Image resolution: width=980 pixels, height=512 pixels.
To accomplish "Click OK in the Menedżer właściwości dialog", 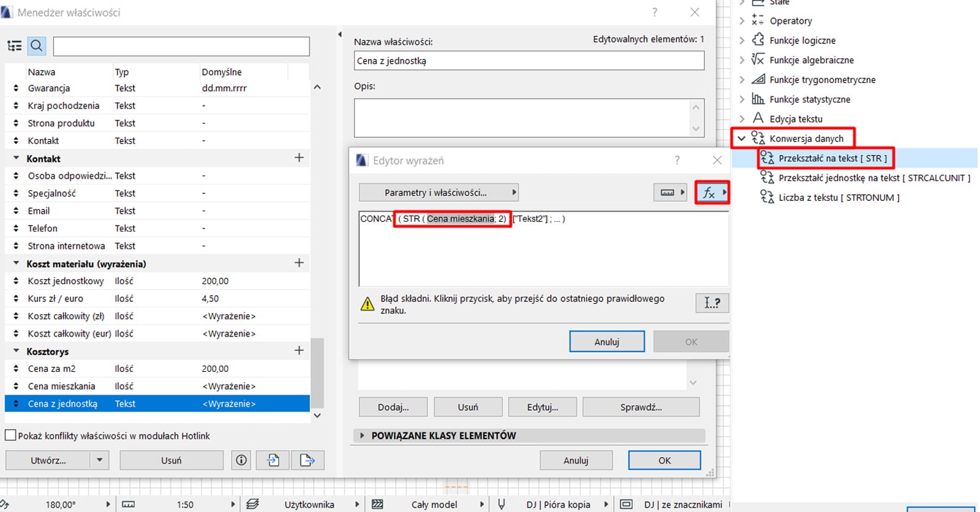I will 665,461.
